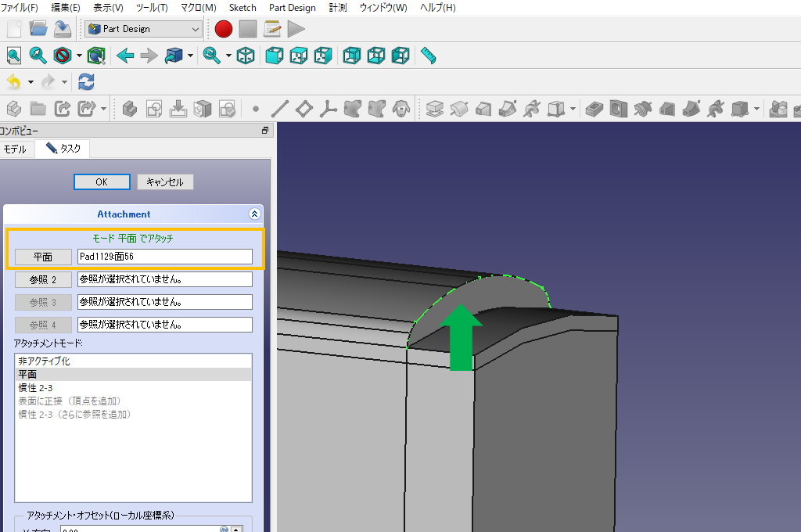Click the OK button
The width and height of the screenshot is (801, 532).
click(x=102, y=182)
